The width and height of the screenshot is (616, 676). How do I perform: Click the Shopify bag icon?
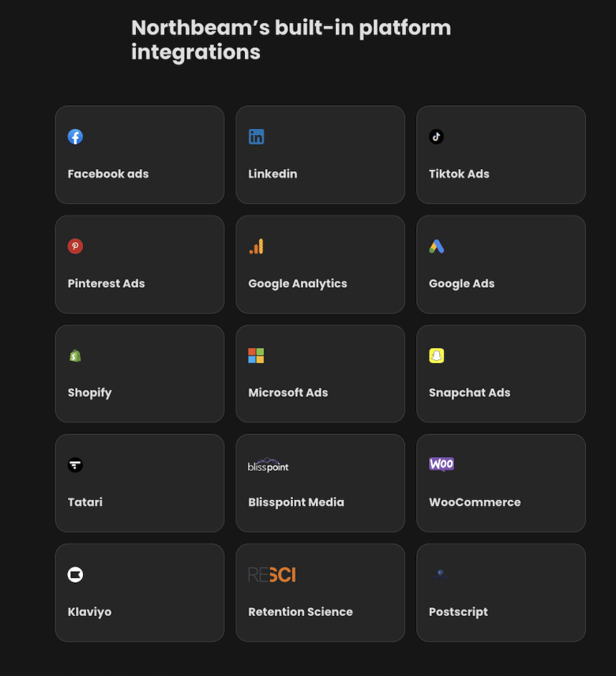[75, 355]
